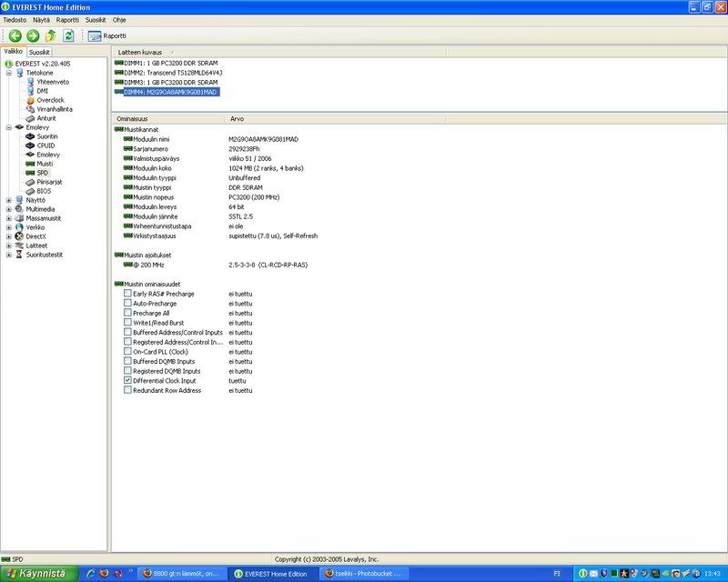Switch to the Suosikit tab

coord(39,53)
